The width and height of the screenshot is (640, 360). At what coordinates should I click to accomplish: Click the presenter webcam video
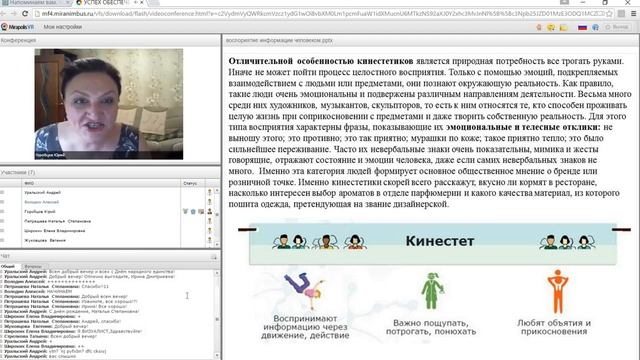click(x=109, y=104)
